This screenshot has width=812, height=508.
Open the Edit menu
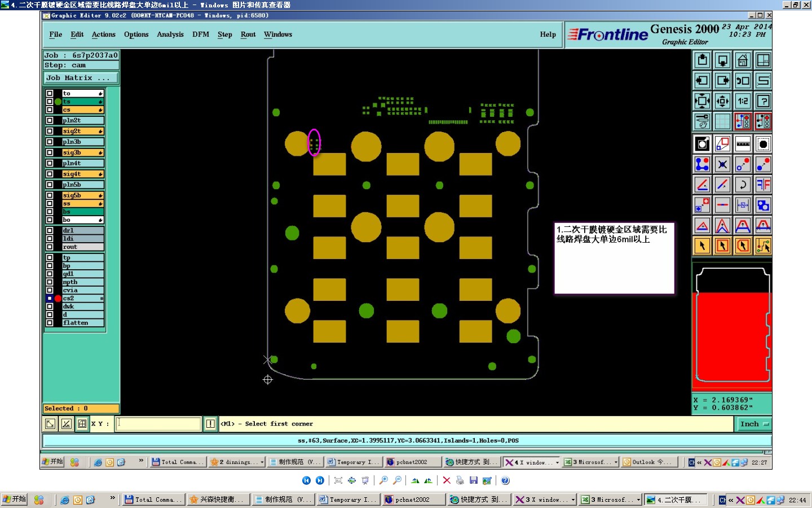[77, 34]
